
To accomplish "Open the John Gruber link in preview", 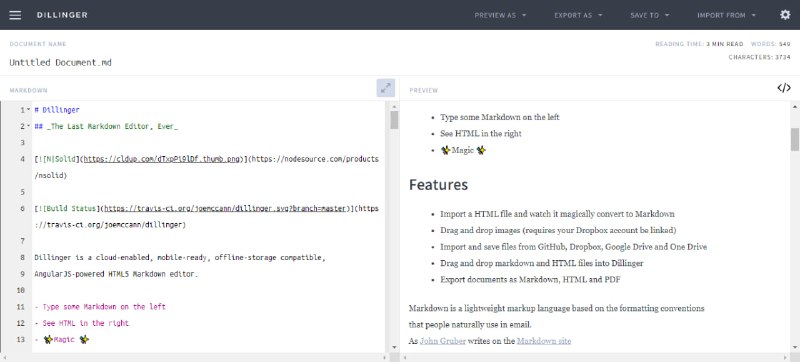I will (442, 341).
